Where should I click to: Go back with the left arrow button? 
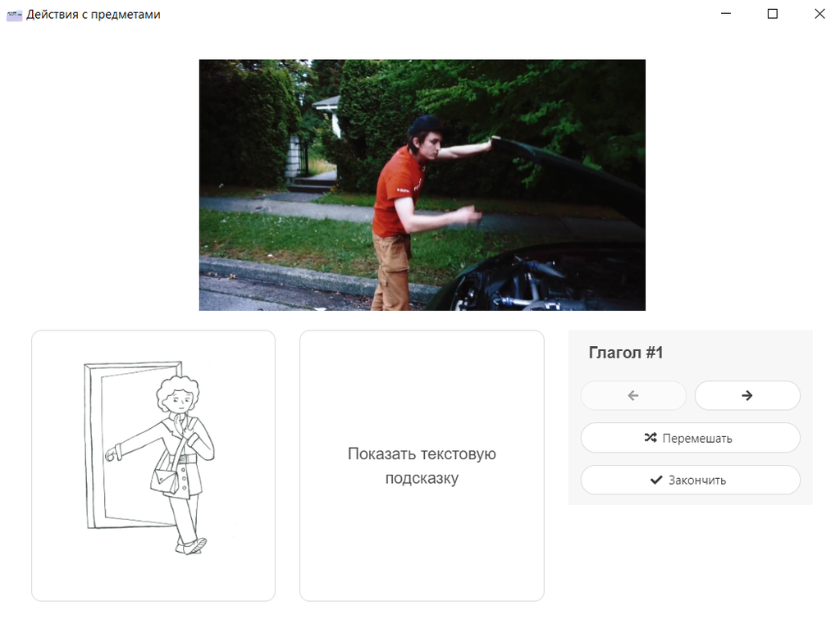(632, 395)
